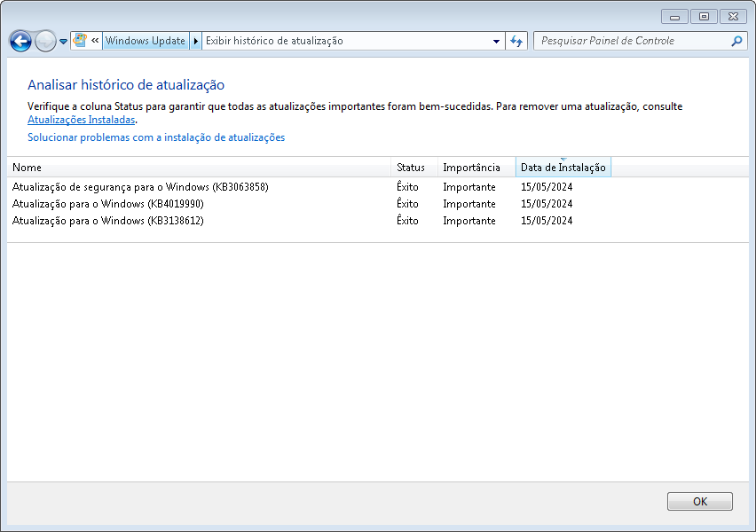Click the Pesquisar Painel de Controle search field
The image size is (756, 532).
point(630,41)
